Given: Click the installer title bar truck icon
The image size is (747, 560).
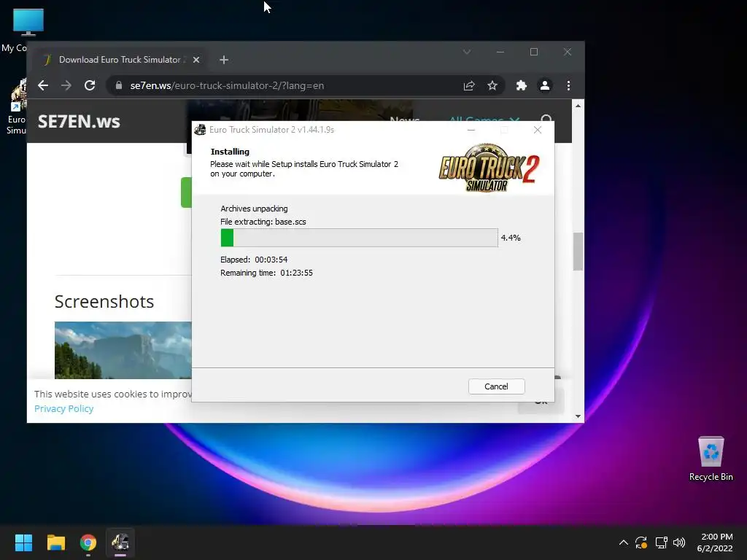Looking at the screenshot, I should pos(200,130).
